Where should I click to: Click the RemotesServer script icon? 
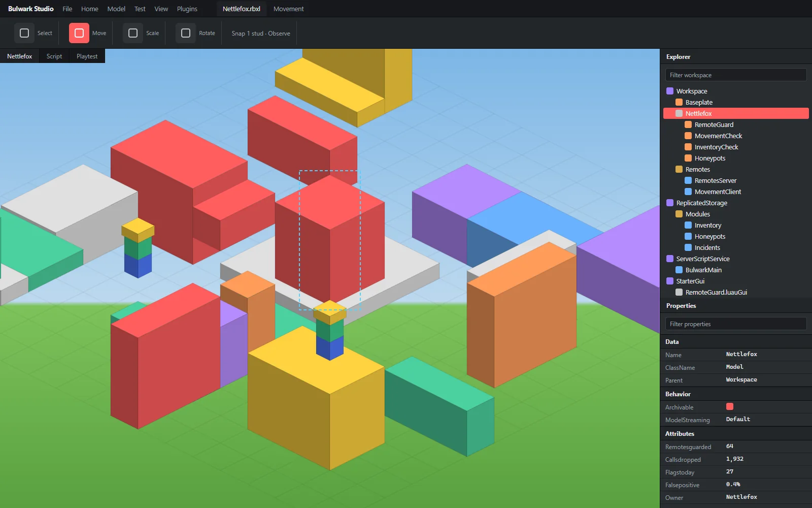(x=688, y=180)
